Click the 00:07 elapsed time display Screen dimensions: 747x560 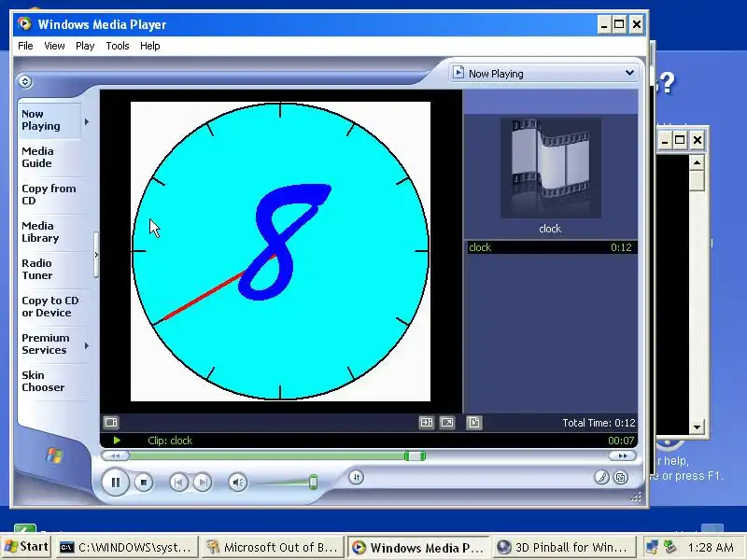click(621, 441)
